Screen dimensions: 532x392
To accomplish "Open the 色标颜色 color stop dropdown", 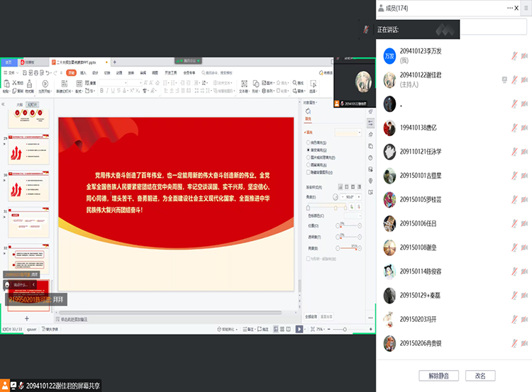I will point(353,215).
